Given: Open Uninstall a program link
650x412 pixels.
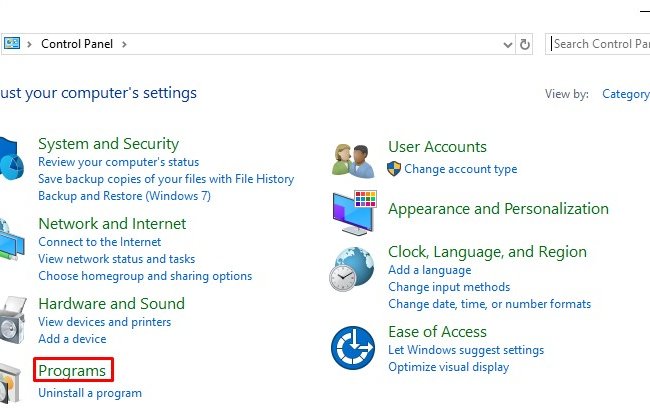Looking at the screenshot, I should tap(90, 393).
